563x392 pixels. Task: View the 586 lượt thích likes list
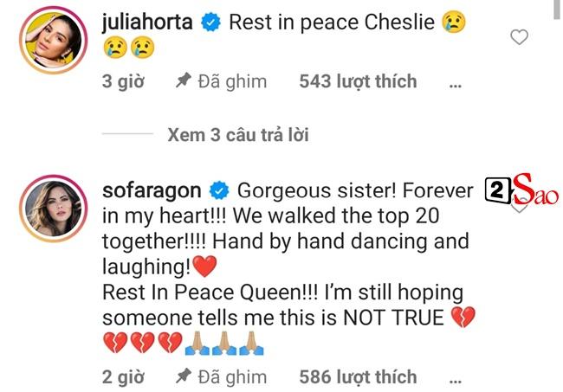(x=358, y=377)
